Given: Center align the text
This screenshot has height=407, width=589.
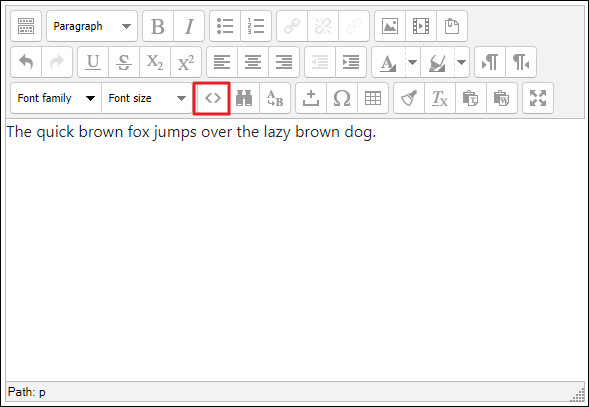Looking at the screenshot, I should tap(253, 62).
